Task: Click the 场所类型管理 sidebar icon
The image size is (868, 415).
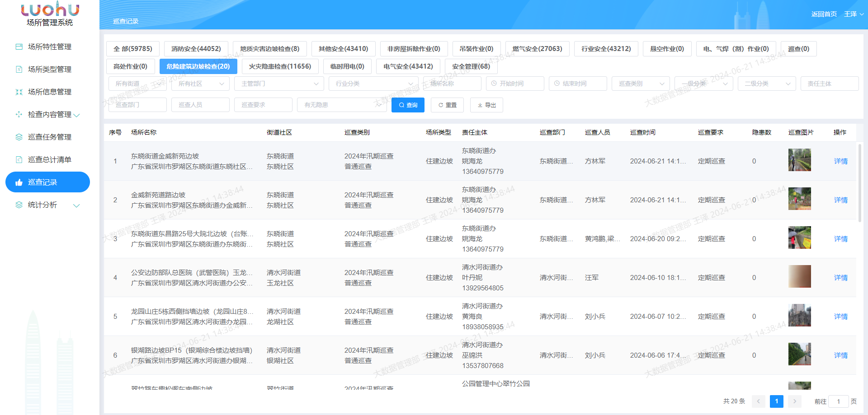Action: tap(19, 69)
